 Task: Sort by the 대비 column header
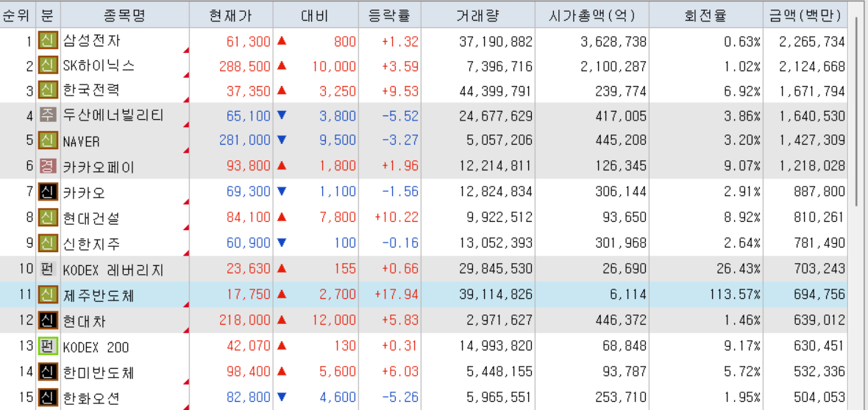pos(315,15)
